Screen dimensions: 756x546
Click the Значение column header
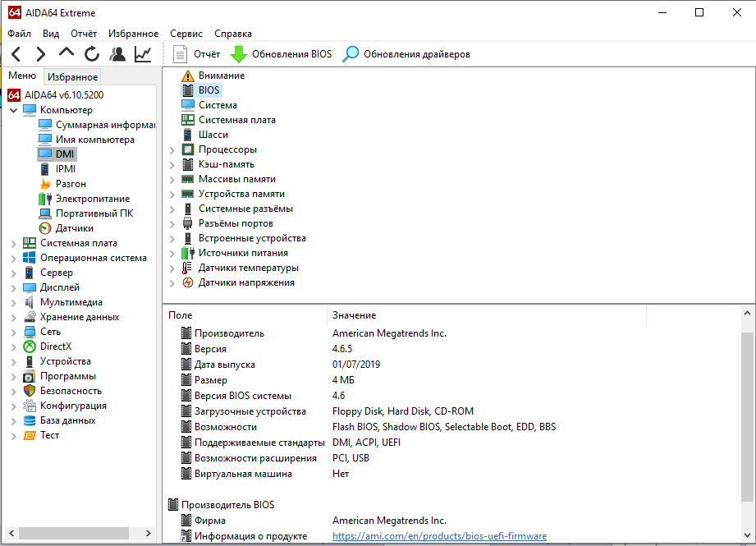tap(487, 315)
